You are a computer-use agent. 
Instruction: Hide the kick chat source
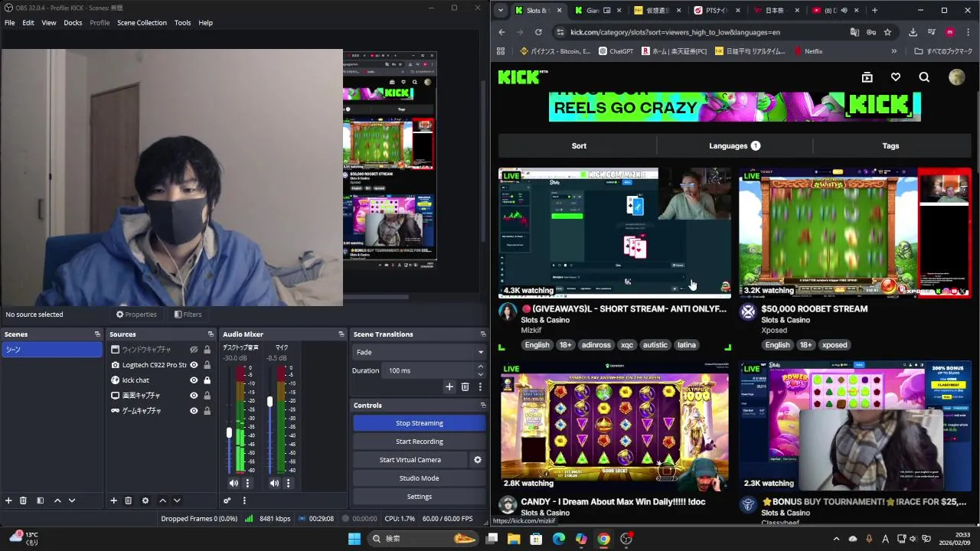point(194,380)
